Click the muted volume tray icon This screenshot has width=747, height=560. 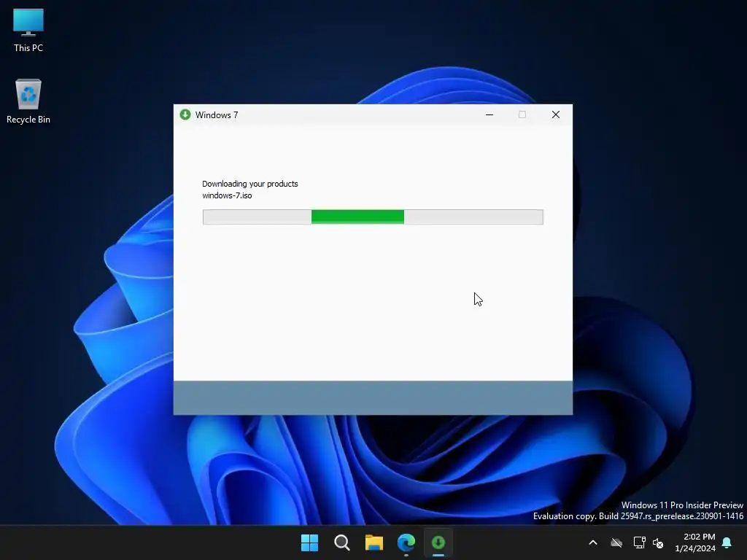(x=658, y=542)
